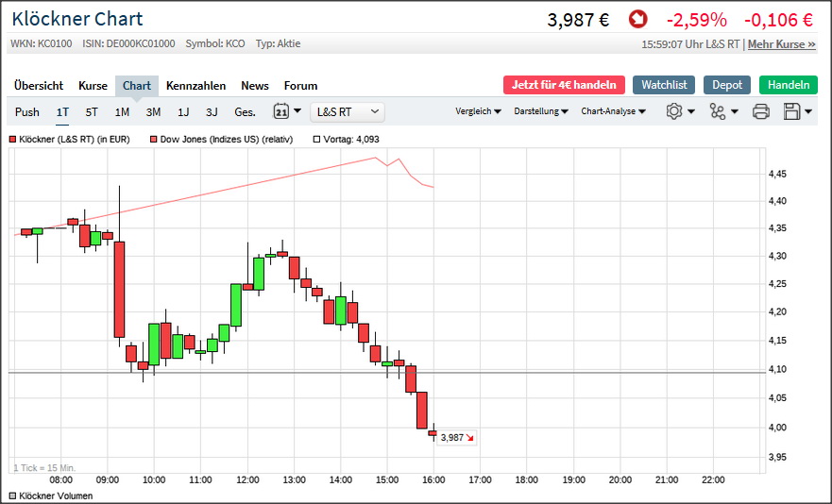832x504 pixels.
Task: Follow the Mehr Kurse » link
Action: (782, 44)
